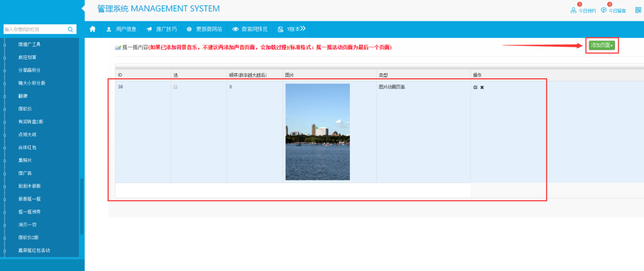The height and width of the screenshot is (271, 644).
Task: Open 推广技巧 in the top navigation
Action: click(161, 29)
